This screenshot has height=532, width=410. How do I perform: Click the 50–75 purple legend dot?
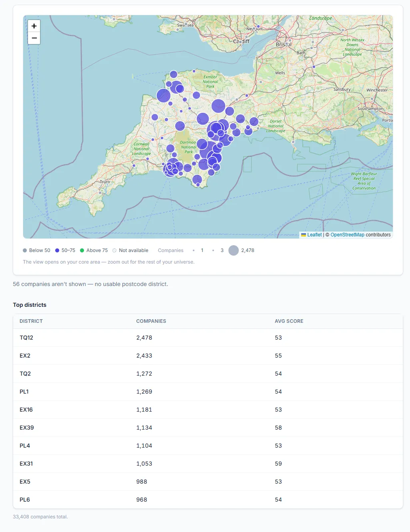(x=57, y=250)
